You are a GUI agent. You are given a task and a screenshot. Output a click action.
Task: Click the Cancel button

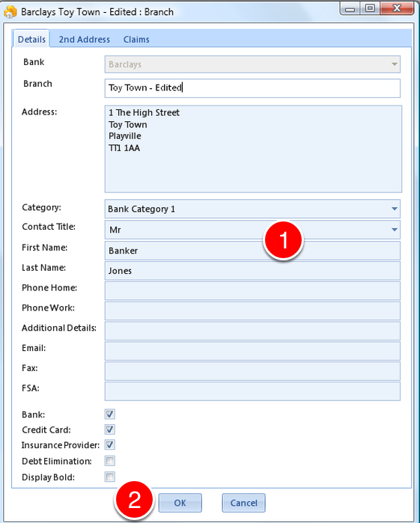coord(244,503)
